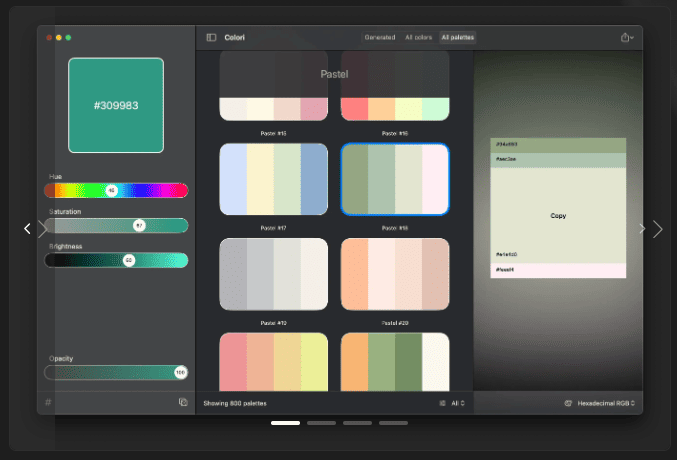Select the Pastel #20 peach palette
Image resolution: width=677 pixels, height=460 pixels.
(395, 274)
